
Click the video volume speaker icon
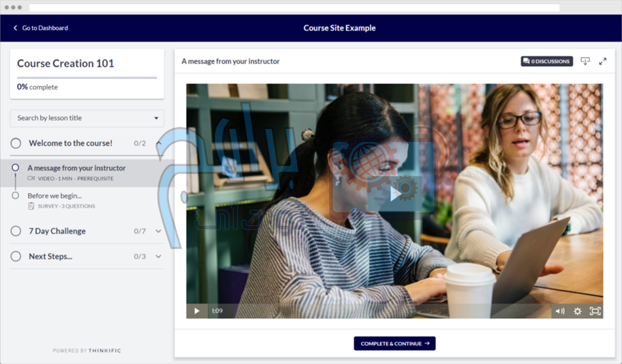(x=559, y=311)
